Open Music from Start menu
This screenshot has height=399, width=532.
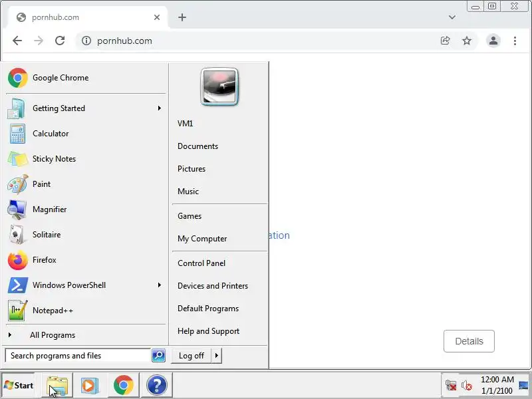pyautogui.click(x=188, y=192)
